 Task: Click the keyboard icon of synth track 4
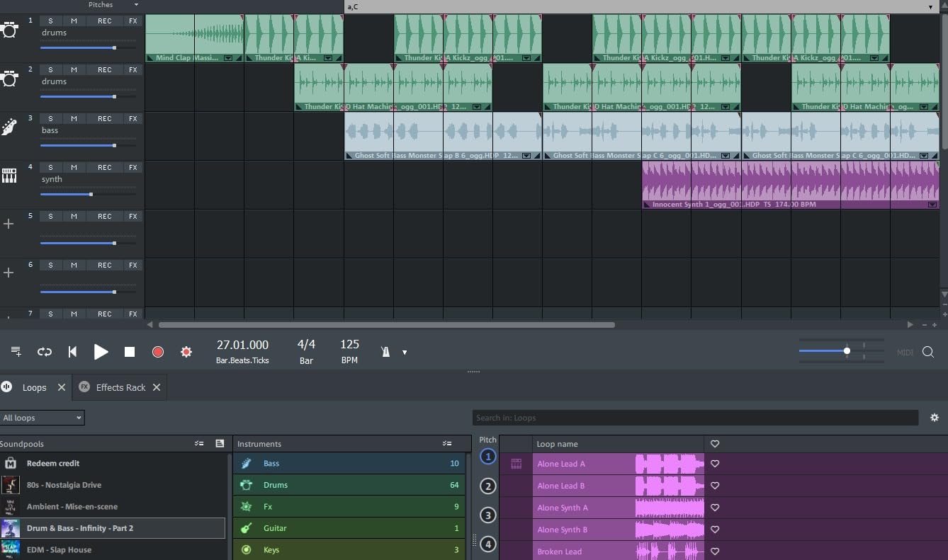[9, 176]
